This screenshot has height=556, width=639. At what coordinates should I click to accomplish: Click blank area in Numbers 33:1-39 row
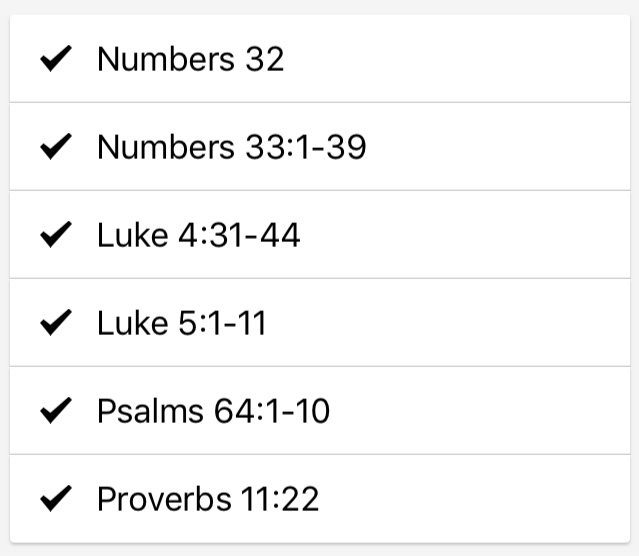(x=500, y=148)
